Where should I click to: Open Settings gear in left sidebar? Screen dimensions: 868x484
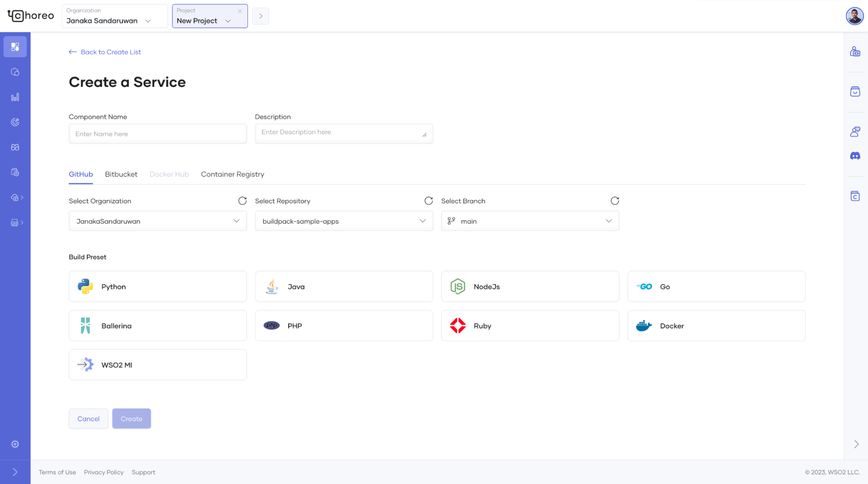(15, 444)
